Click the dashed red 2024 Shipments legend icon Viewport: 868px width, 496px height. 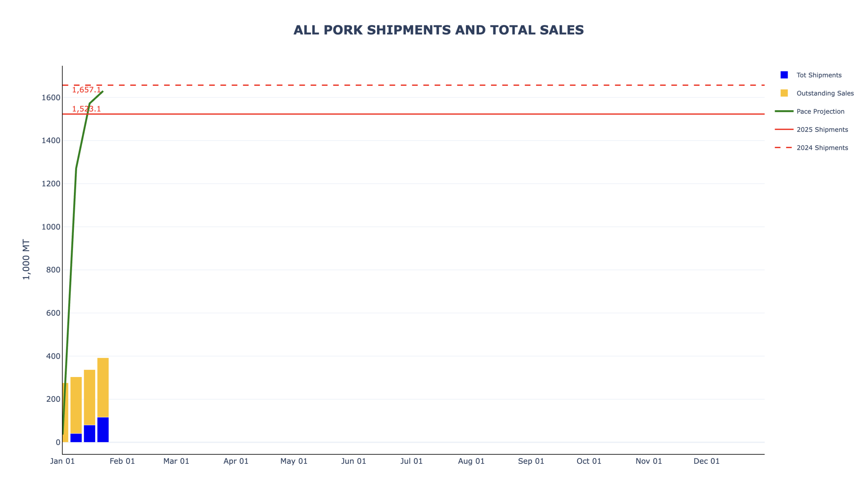784,147
